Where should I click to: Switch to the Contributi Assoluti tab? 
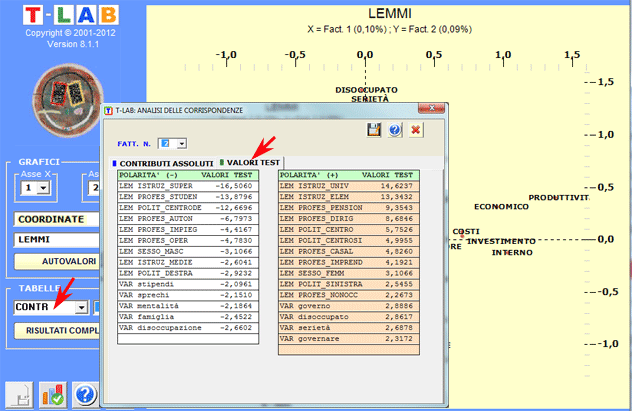(163, 163)
